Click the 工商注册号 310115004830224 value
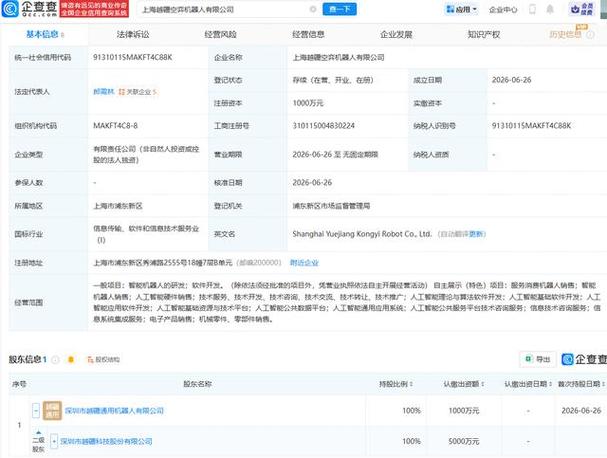Viewport: 607px width, 458px height. pos(324,126)
